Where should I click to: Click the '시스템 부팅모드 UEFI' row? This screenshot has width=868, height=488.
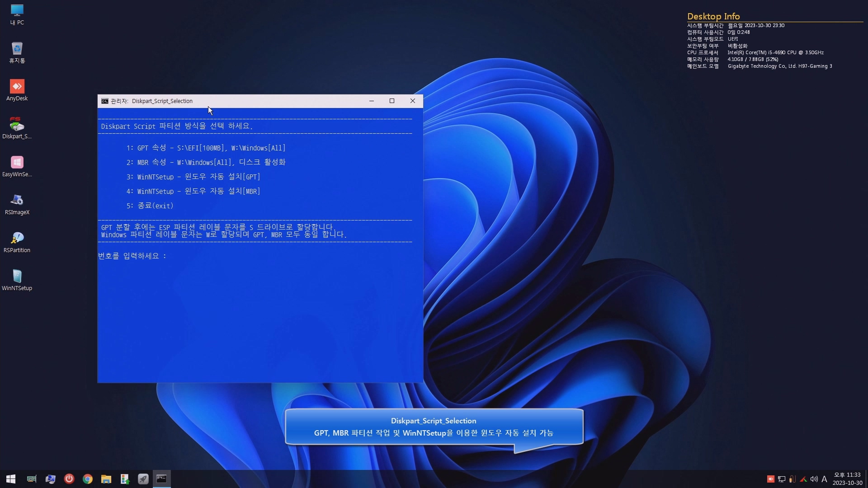pyautogui.click(x=712, y=39)
